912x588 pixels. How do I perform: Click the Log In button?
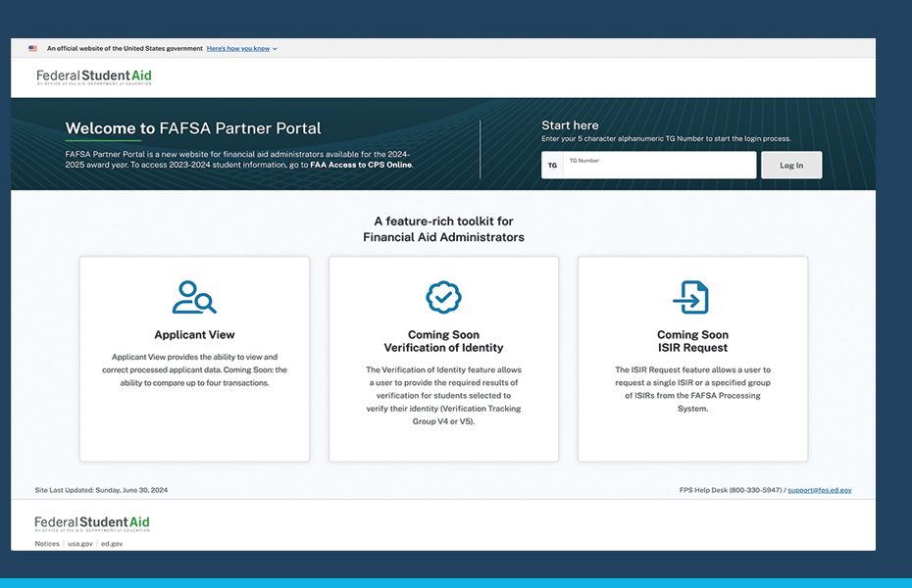coord(790,165)
